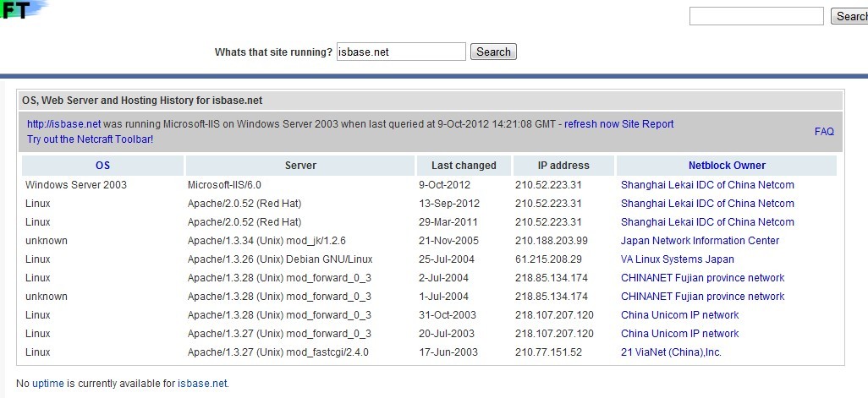The image size is (868, 398).
Task: Focus the 'Whats that site running?' input field
Action: tap(401, 52)
